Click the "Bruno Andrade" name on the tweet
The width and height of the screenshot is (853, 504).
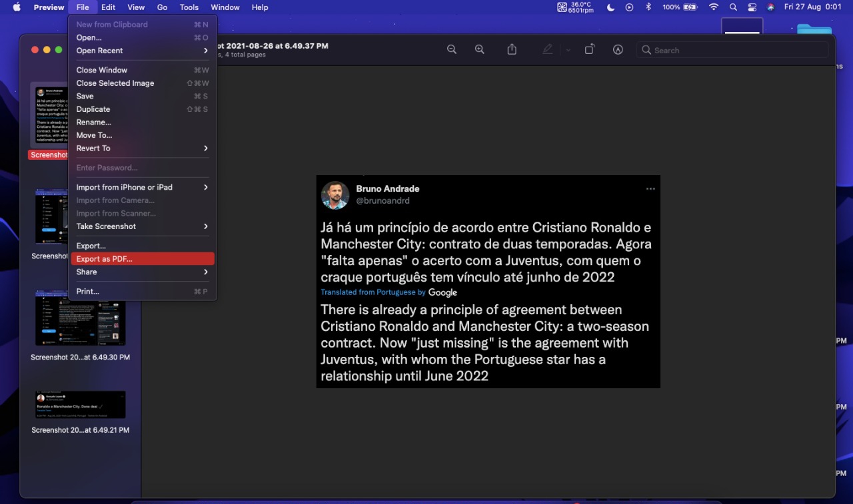[x=388, y=189]
